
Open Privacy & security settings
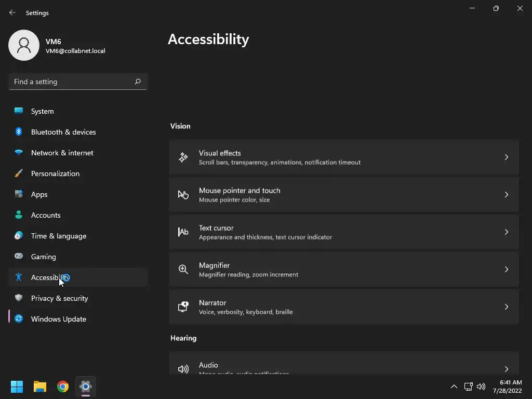point(59,298)
